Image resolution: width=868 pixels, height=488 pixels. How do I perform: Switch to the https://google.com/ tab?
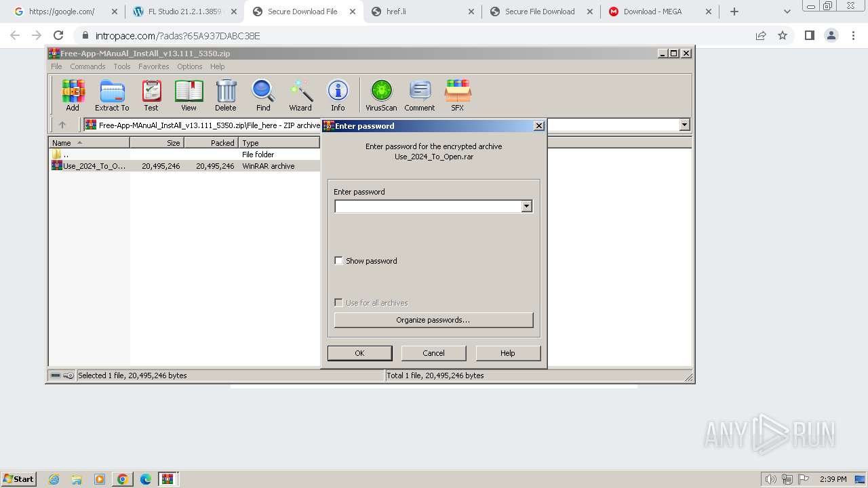pyautogui.click(x=64, y=12)
